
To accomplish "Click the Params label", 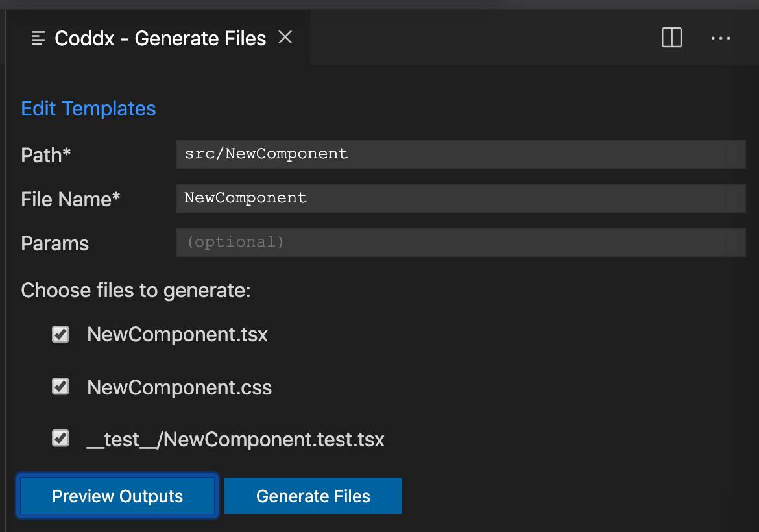I will [x=54, y=243].
